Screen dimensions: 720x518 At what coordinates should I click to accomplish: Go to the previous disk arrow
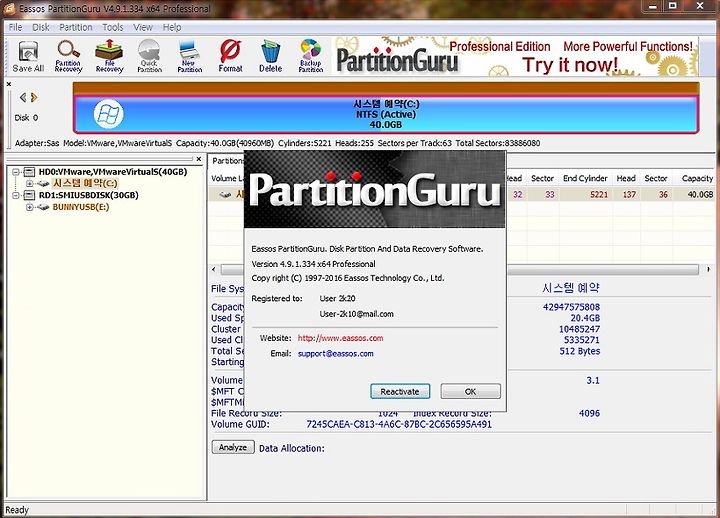click(22, 97)
